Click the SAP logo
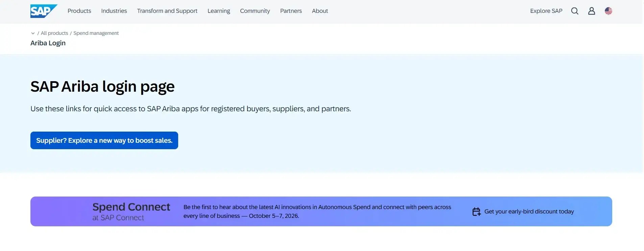This screenshot has height=251, width=644. click(x=44, y=11)
